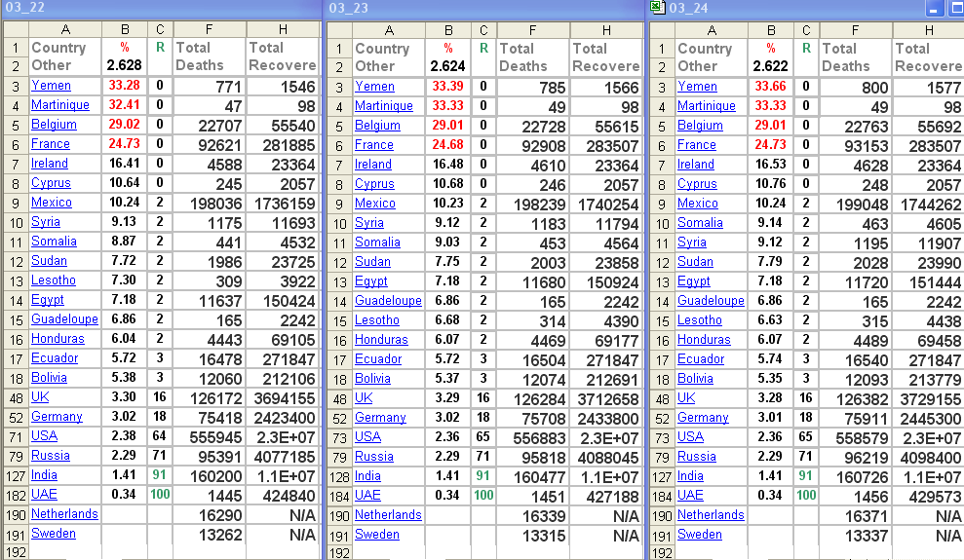Click the 4098400 recovered cell in 03_24
Viewport: 964px width, 560px height.
tap(928, 457)
